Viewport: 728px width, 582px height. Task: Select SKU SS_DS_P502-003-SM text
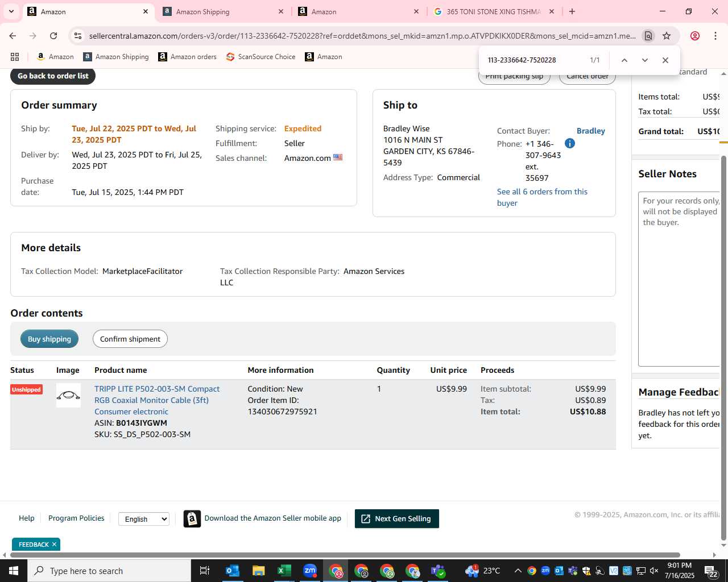tap(152, 434)
